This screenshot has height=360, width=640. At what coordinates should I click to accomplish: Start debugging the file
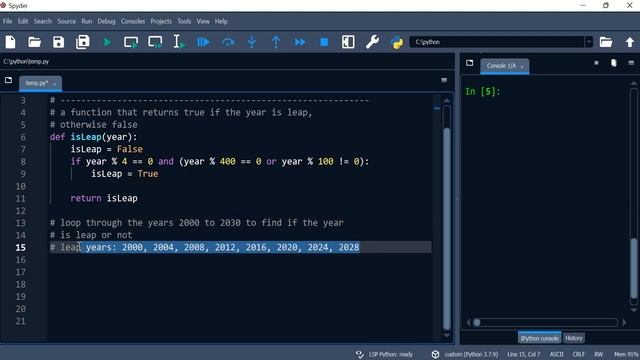tap(203, 42)
